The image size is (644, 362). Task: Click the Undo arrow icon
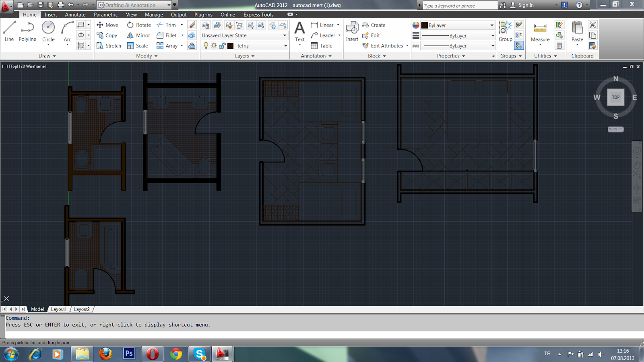(71, 5)
